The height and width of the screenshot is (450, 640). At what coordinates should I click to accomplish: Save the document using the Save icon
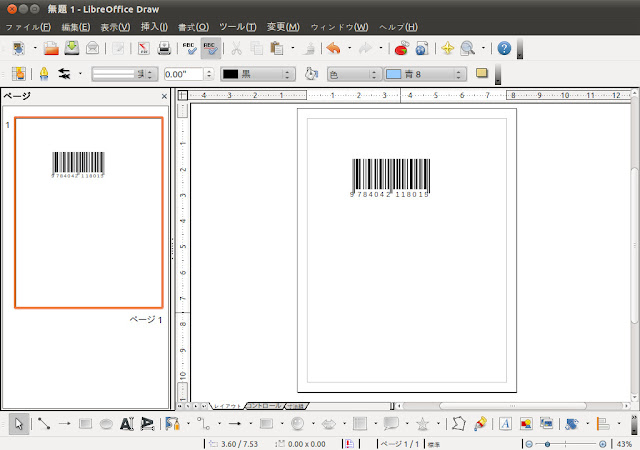(x=72, y=48)
